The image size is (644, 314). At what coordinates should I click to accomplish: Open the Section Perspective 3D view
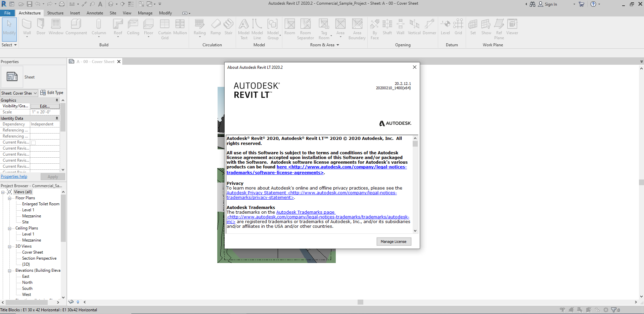[39, 258]
